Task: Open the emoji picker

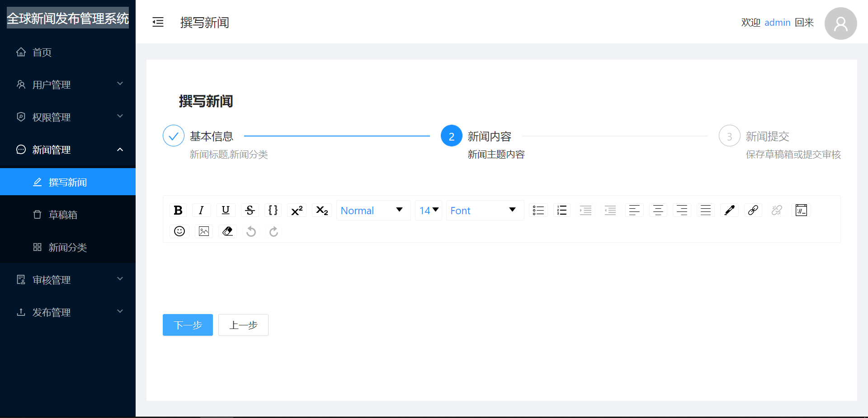Action: [x=179, y=231]
